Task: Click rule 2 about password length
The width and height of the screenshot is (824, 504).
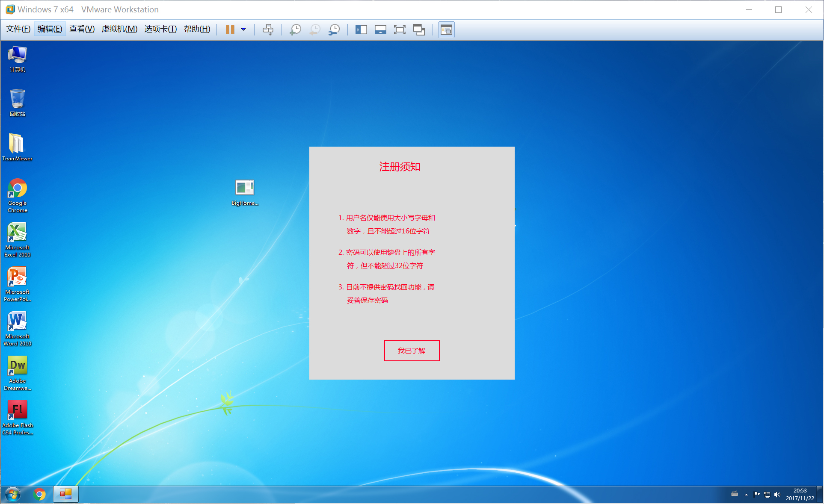Action: (x=387, y=259)
